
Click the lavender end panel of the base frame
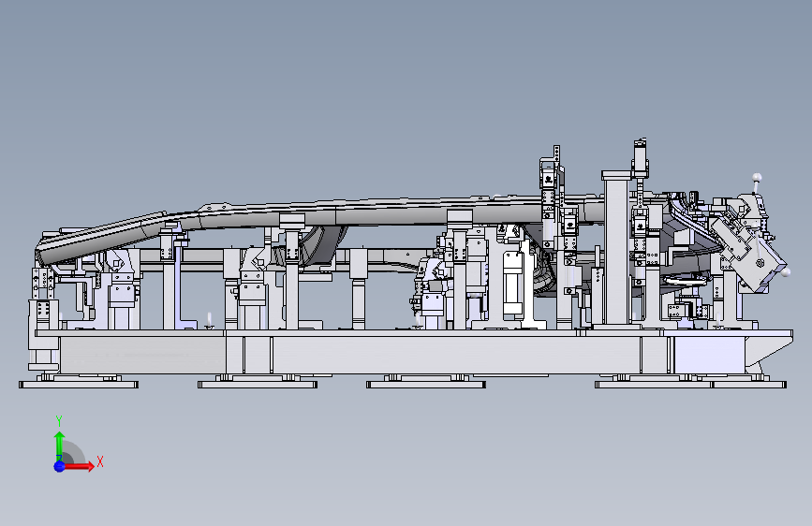(x=710, y=353)
